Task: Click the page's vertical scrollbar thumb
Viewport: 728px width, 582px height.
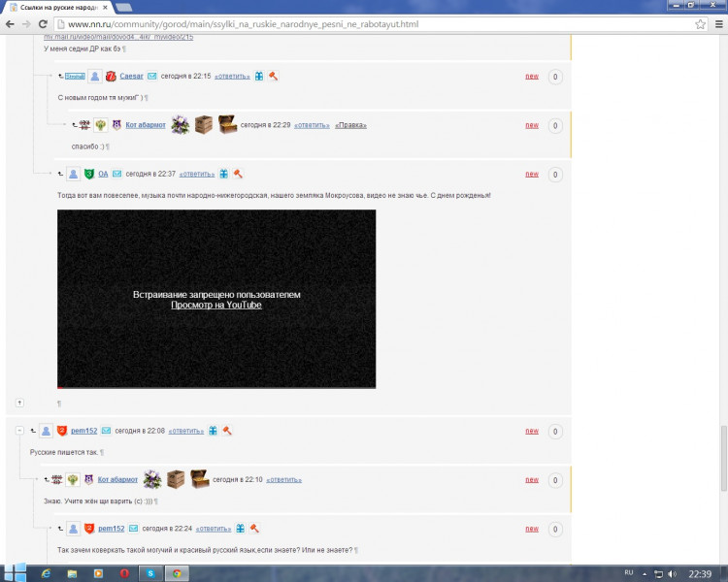Action: pyautogui.click(x=721, y=456)
